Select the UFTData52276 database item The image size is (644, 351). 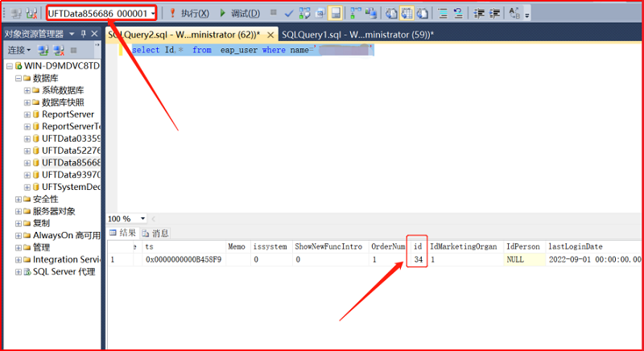71,151
